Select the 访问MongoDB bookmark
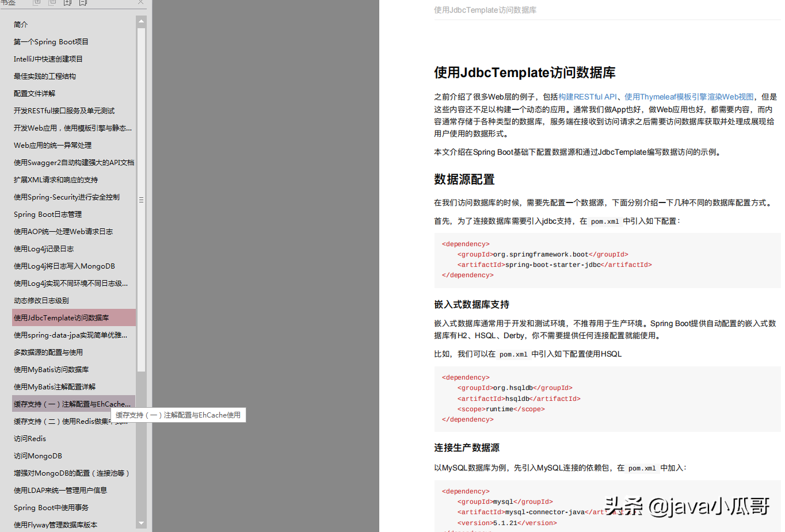 tap(37, 456)
